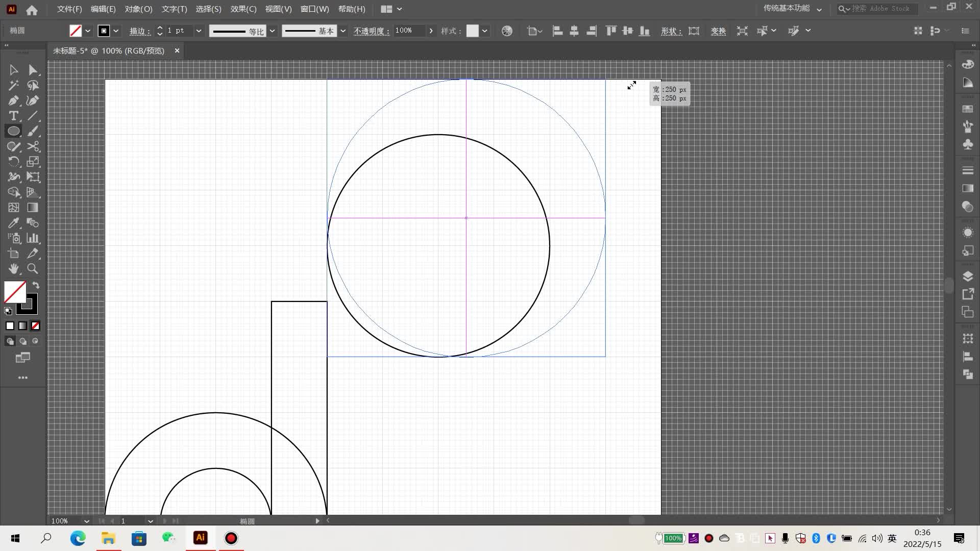Select the Rotate tool

(14, 162)
